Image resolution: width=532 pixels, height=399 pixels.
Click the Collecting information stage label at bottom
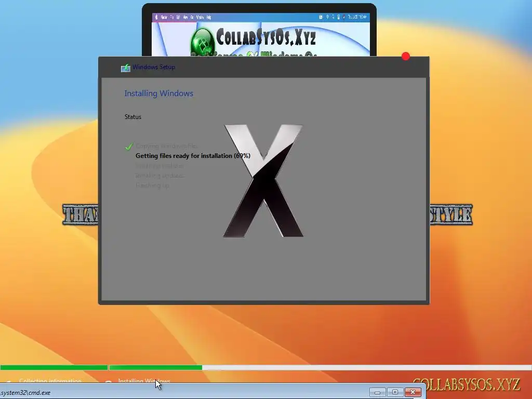tap(50, 381)
